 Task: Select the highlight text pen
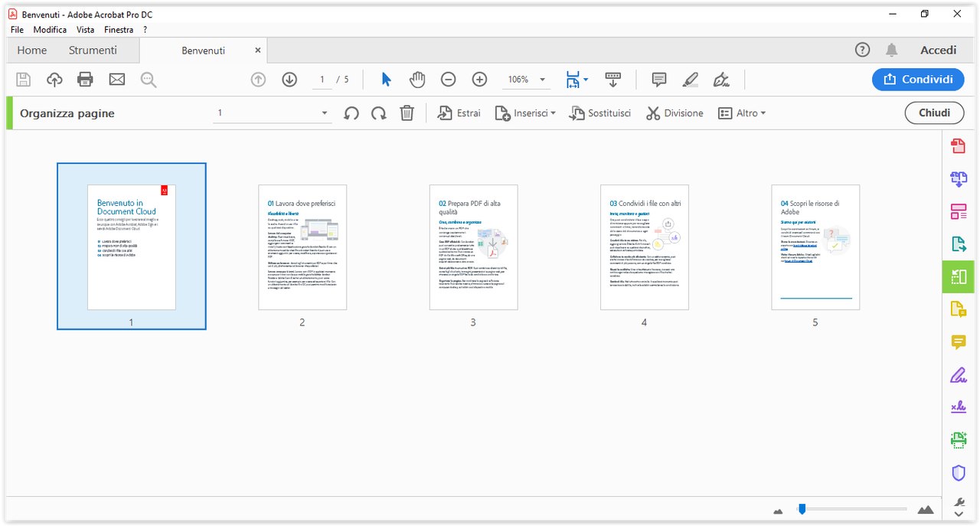(x=691, y=80)
